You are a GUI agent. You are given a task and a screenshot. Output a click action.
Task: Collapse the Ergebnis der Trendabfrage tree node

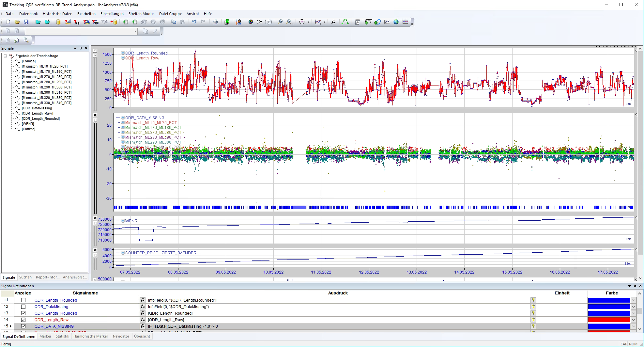[x=6, y=56]
